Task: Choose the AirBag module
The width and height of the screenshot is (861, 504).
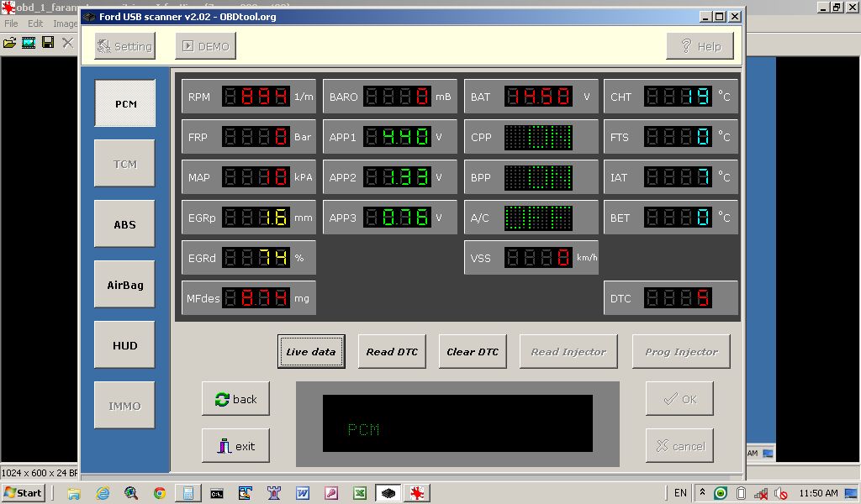Action: tap(124, 285)
